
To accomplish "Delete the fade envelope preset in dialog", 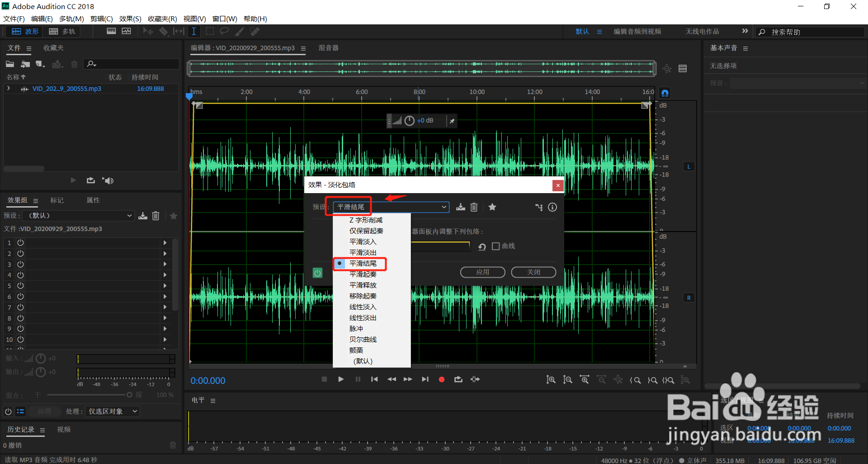I will (474, 207).
